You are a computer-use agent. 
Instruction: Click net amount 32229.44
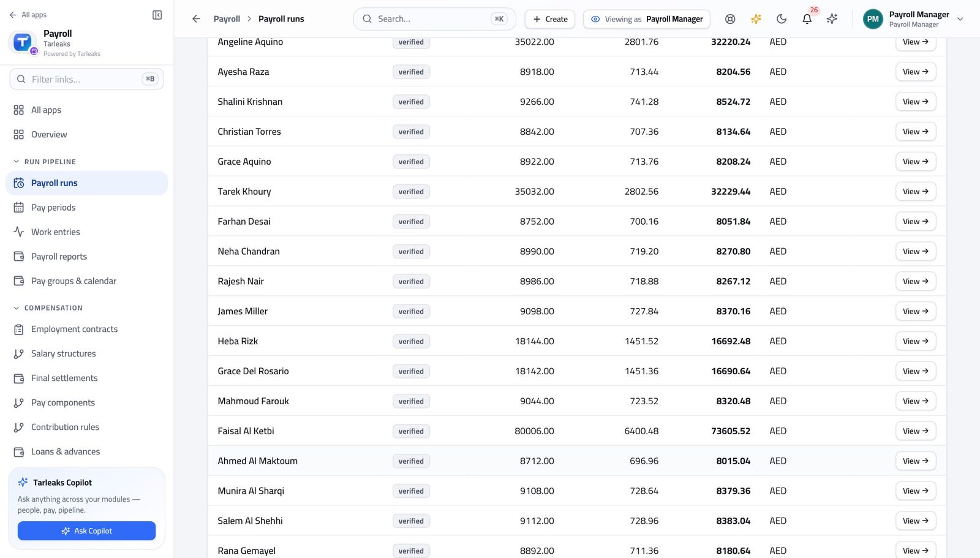(x=730, y=192)
